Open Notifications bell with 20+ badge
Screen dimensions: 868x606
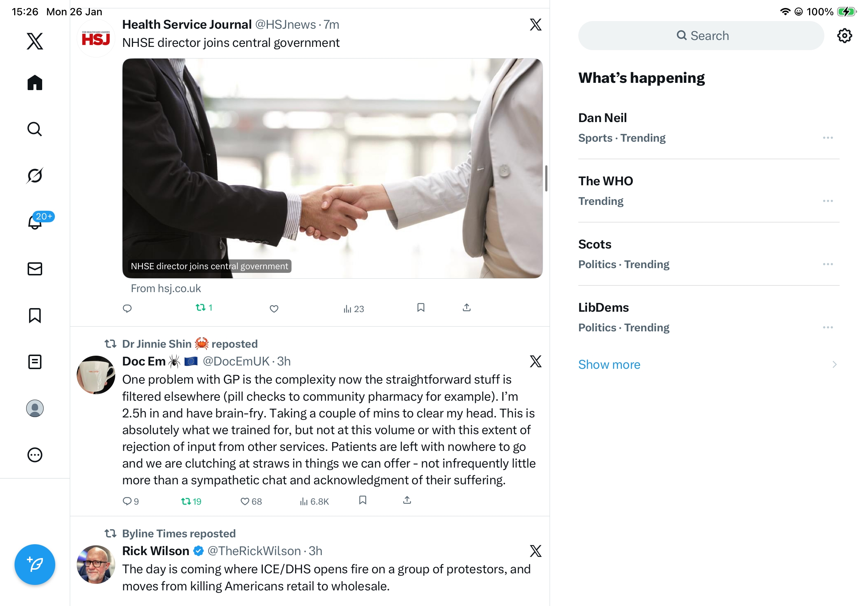pyautogui.click(x=36, y=222)
